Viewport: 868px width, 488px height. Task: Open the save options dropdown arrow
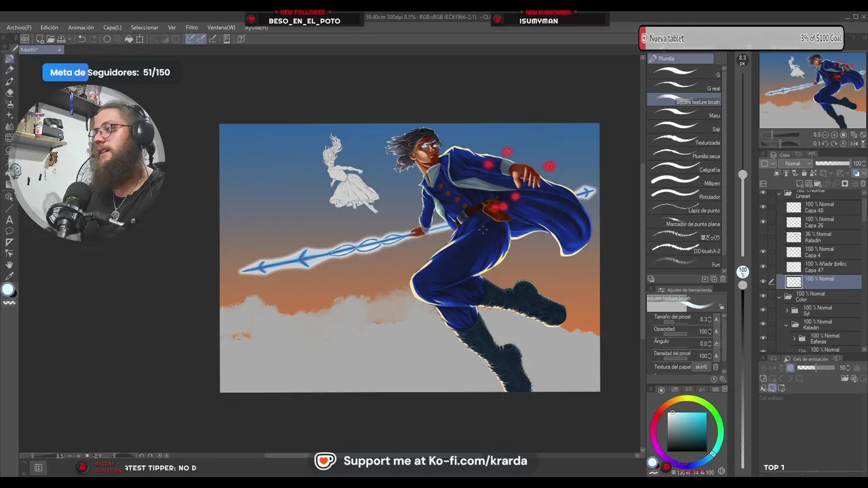tap(70, 39)
